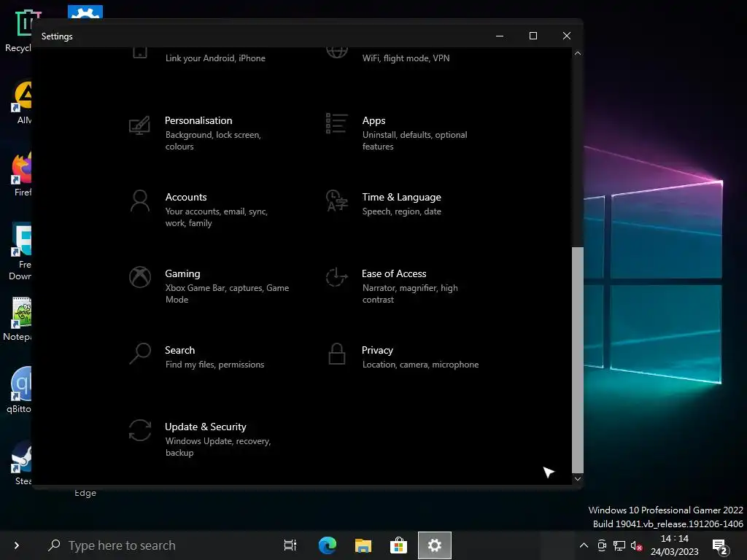Open the Ease of Access icon
Image resolution: width=747 pixels, height=560 pixels.
[337, 277]
